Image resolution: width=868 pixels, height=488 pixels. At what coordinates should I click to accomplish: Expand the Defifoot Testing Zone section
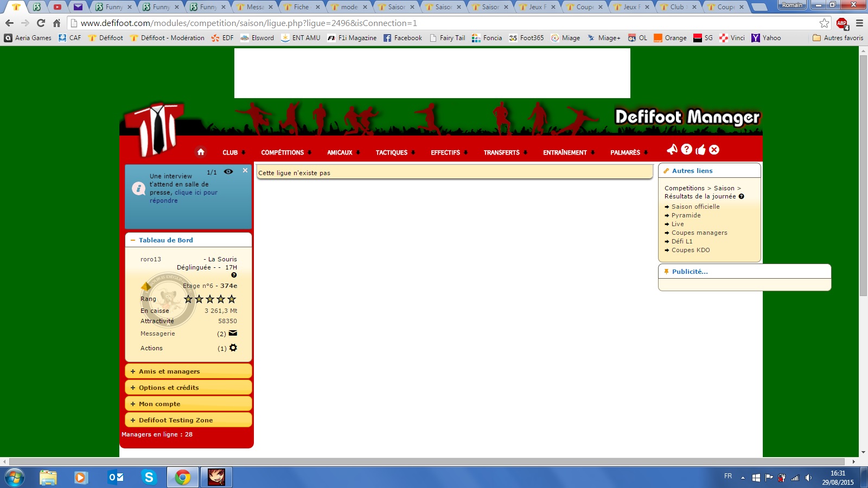pyautogui.click(x=188, y=420)
